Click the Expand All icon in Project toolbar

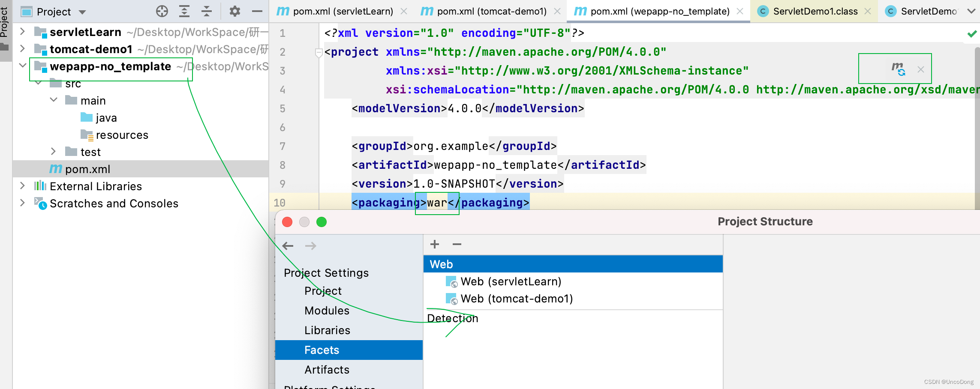(x=184, y=11)
